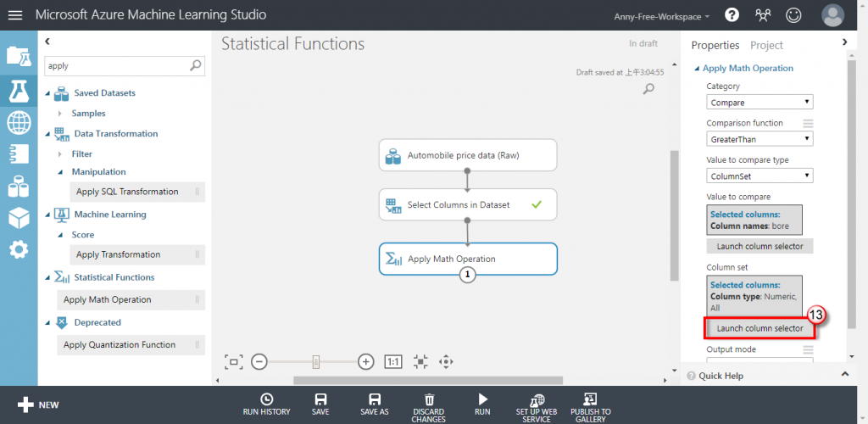Open Comparison function dropdown showing GreaterThan

pos(759,139)
